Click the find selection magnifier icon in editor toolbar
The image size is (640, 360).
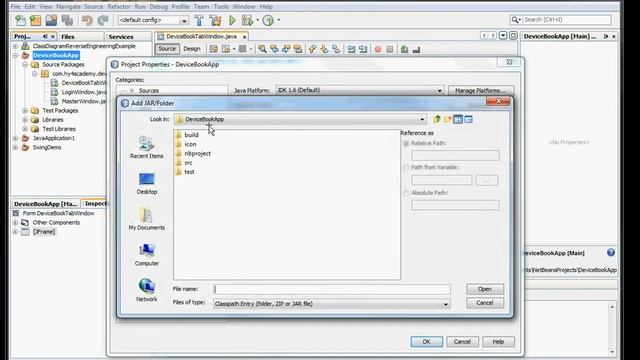coord(262,49)
